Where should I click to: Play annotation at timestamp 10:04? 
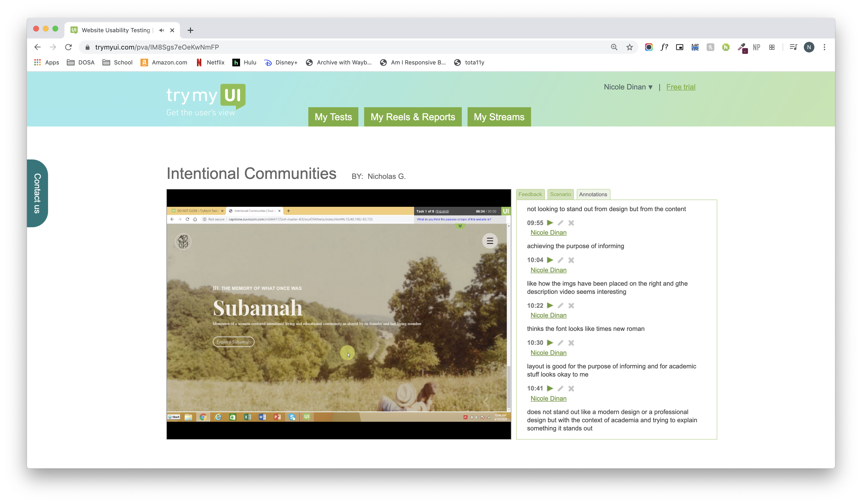pyautogui.click(x=550, y=259)
